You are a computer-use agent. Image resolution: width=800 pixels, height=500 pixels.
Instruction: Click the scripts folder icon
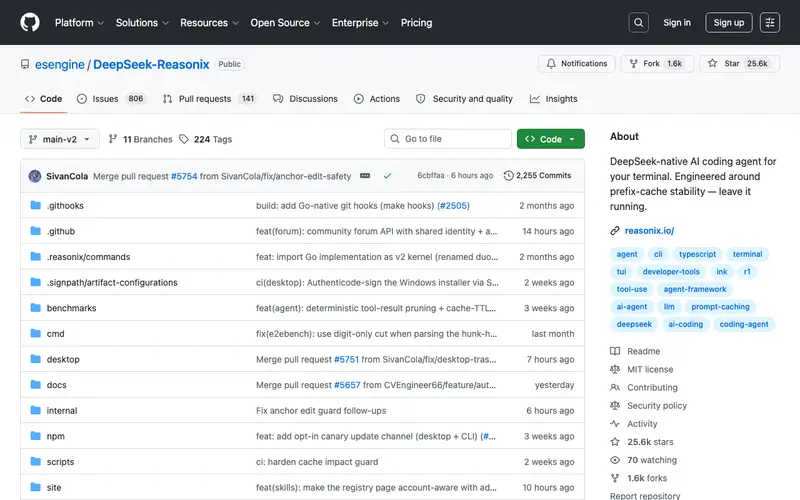(35, 461)
